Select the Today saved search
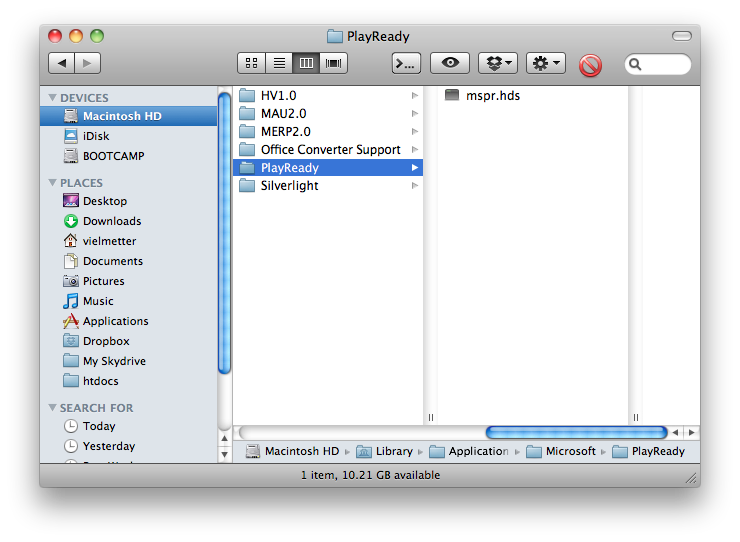 point(128,426)
